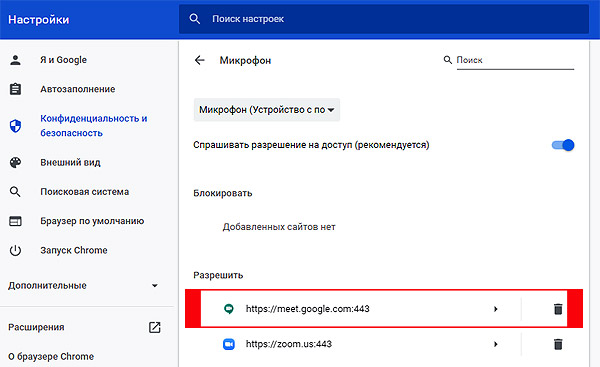Screen dimensions: 600x367
Task: Click the Zoom site icon
Action: [x=229, y=344]
